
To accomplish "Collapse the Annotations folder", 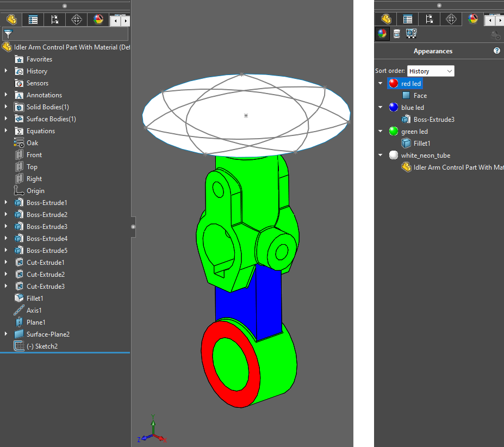I will pyautogui.click(x=4, y=95).
